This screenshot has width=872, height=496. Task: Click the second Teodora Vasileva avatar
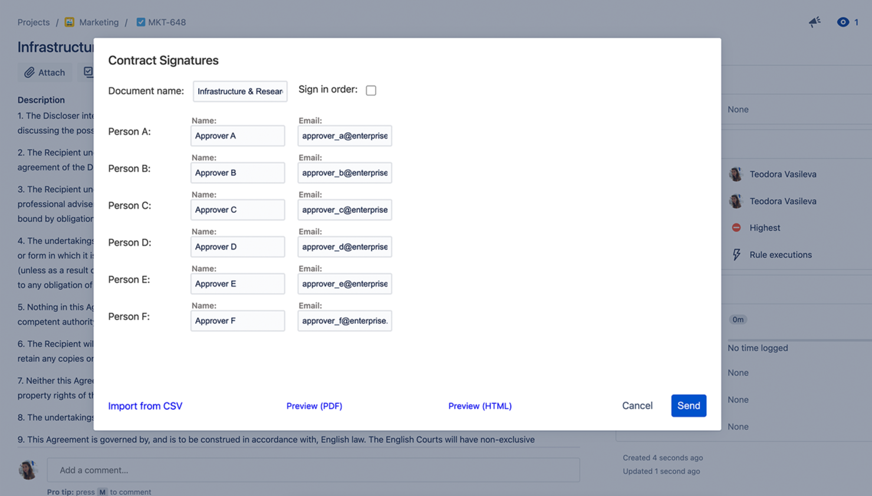point(736,201)
